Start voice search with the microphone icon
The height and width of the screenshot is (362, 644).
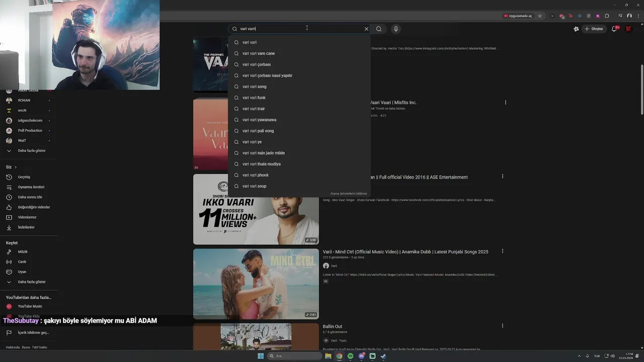pos(396,29)
